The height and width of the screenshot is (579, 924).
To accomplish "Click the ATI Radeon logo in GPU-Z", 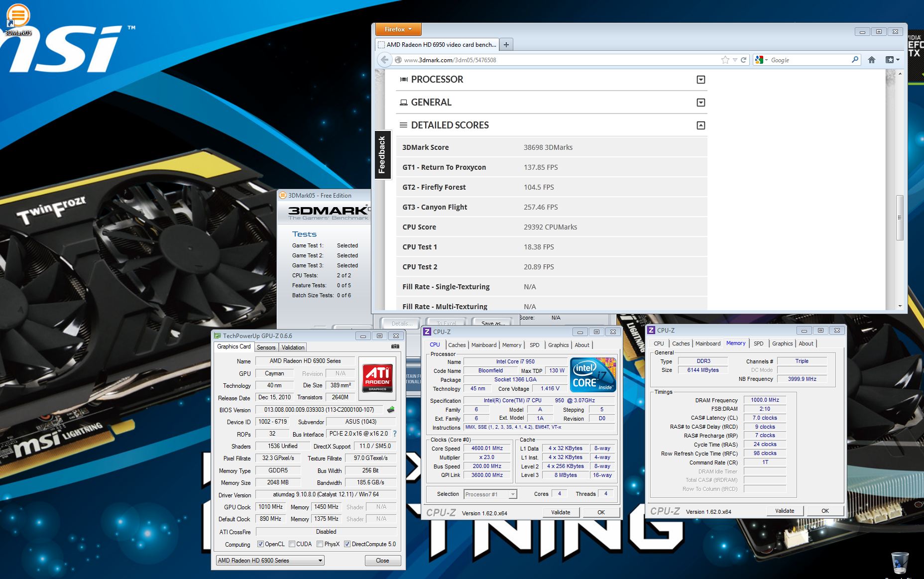I will [x=377, y=378].
